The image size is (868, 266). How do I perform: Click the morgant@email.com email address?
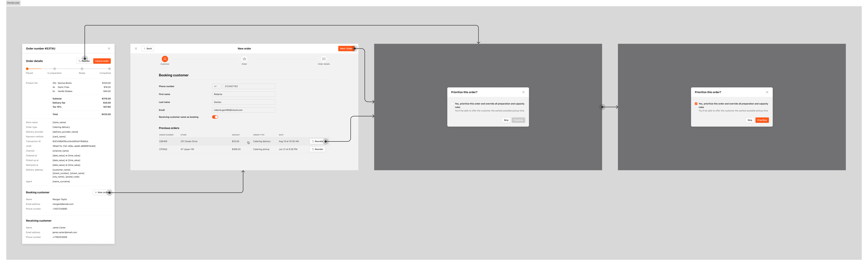point(63,204)
